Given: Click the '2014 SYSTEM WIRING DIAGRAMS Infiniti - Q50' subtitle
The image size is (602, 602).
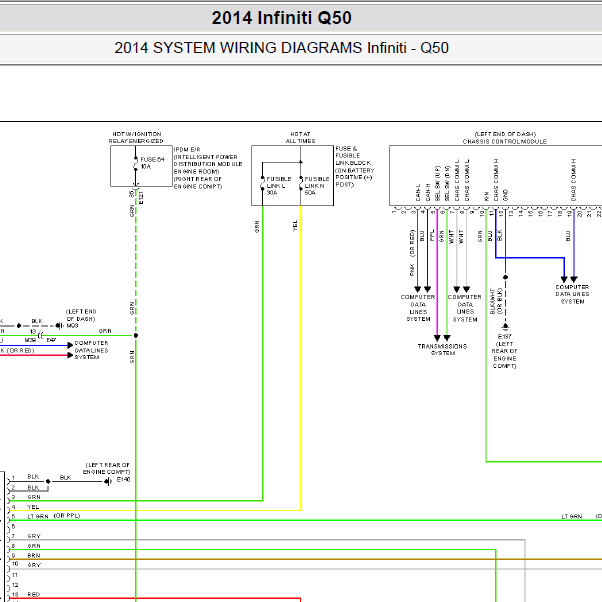Looking at the screenshot, I should click(x=281, y=48).
